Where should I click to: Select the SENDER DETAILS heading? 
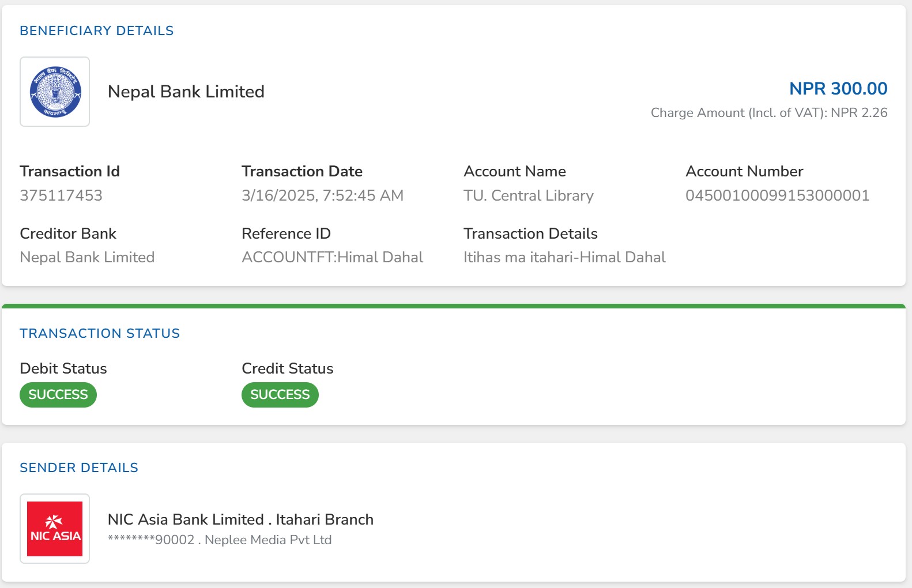click(79, 468)
